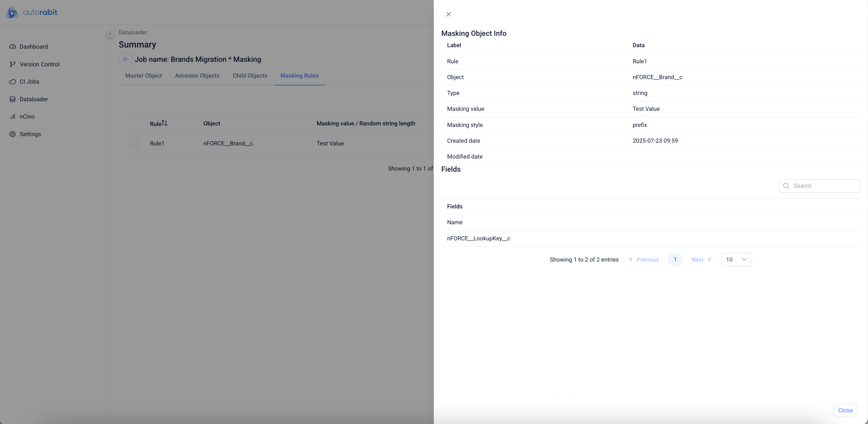Screen dimensions: 868x424
Task: Click the Version Control branch icon
Action: pos(13,64)
